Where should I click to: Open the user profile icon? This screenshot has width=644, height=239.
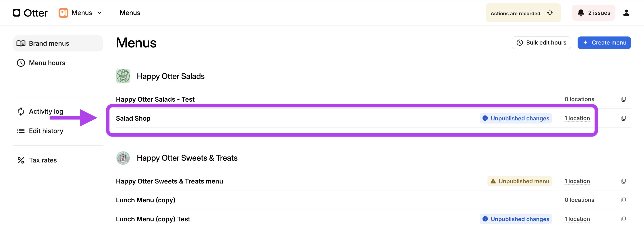coord(626,13)
